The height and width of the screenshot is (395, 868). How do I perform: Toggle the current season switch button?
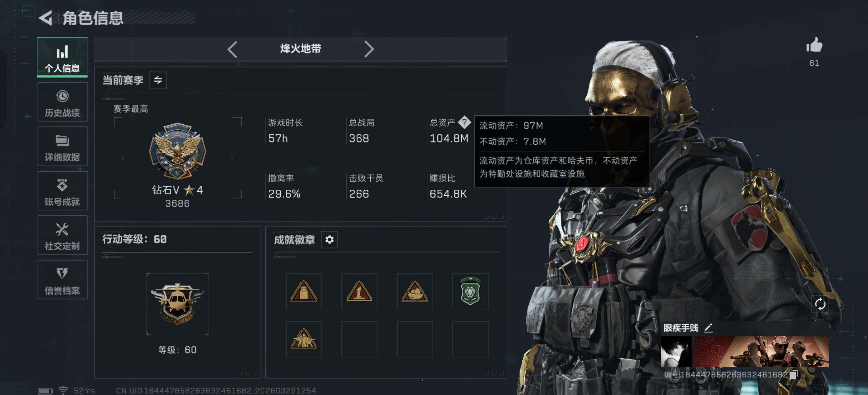pos(158,80)
